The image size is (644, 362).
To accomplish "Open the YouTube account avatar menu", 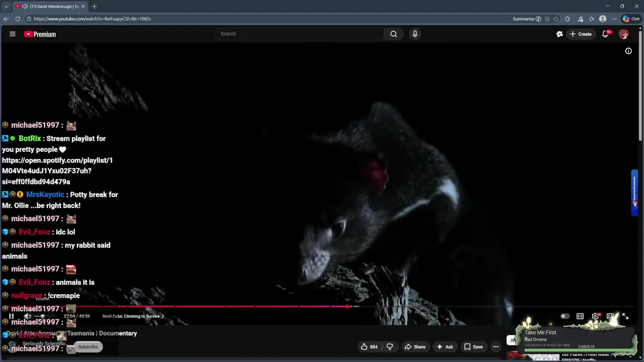I will pos(624,34).
